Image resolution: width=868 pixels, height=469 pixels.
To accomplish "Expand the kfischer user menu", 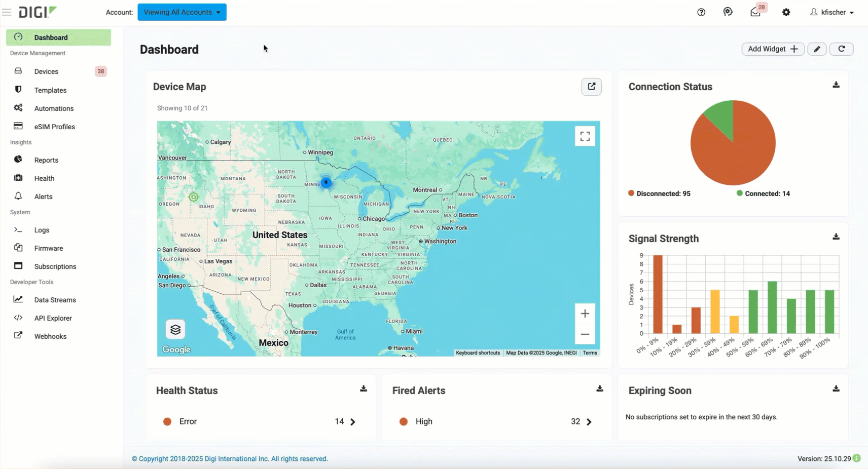I will point(832,12).
